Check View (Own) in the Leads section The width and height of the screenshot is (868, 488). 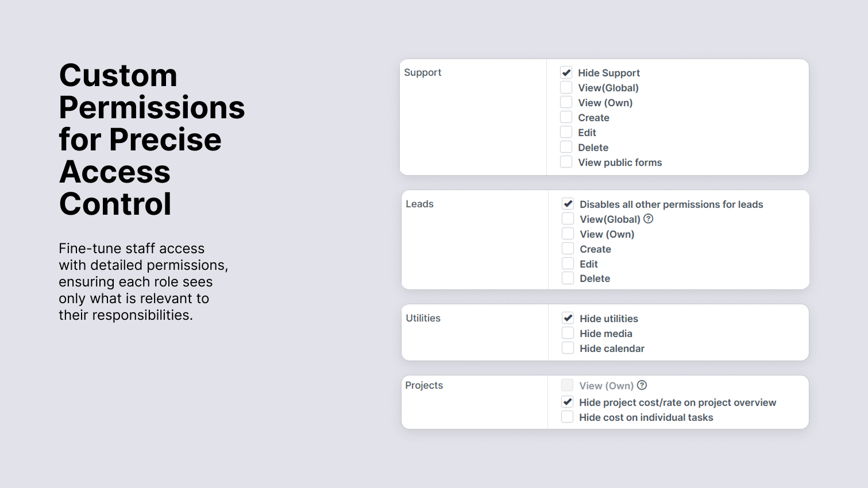click(568, 233)
